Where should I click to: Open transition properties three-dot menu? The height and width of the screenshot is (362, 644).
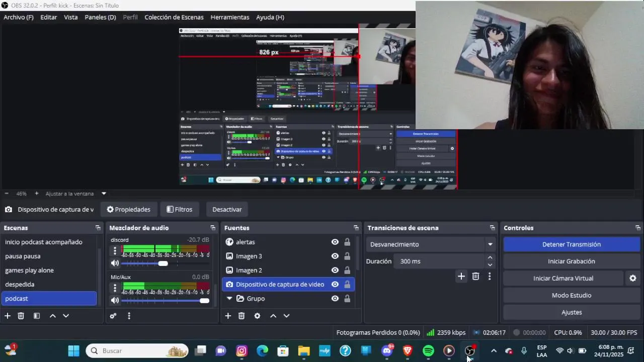click(490, 276)
